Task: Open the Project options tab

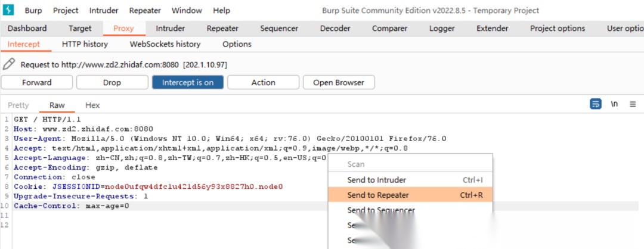Action: tap(558, 29)
